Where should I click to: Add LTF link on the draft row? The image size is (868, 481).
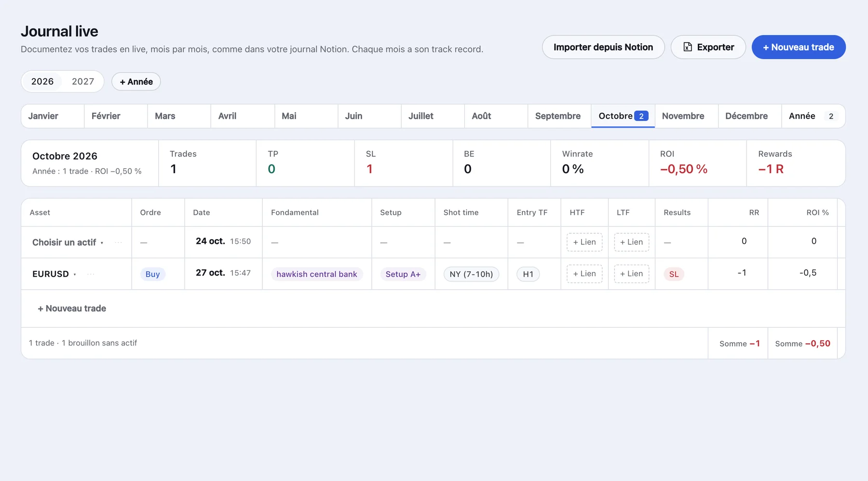coord(631,242)
